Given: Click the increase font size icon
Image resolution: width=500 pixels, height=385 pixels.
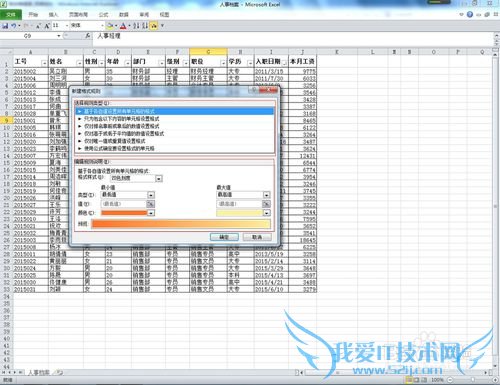Looking at the screenshot, I should click(47, 26).
